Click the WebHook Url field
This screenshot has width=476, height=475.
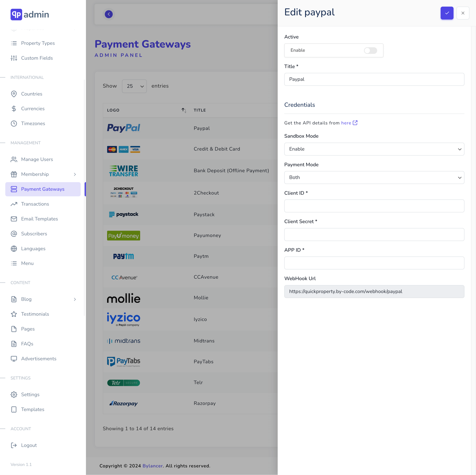(x=374, y=291)
